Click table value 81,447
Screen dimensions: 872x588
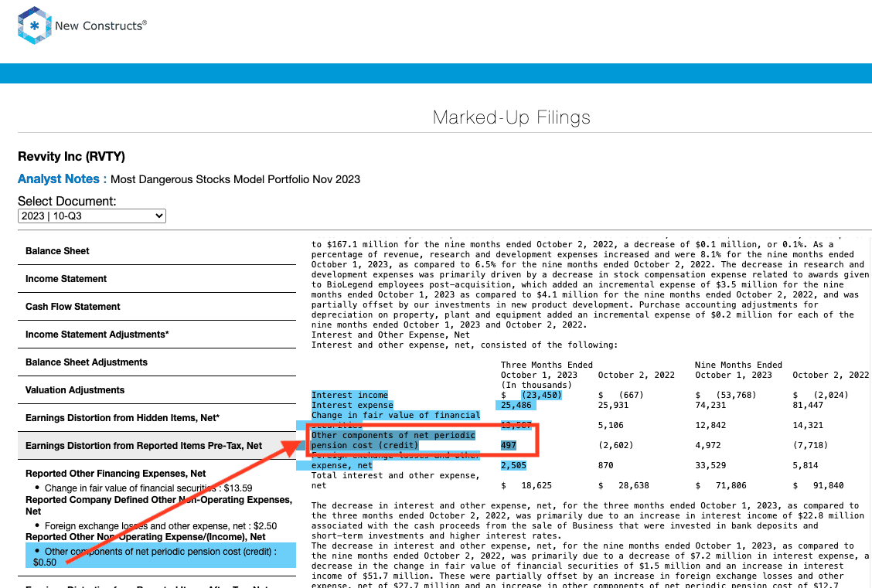pyautogui.click(x=808, y=405)
